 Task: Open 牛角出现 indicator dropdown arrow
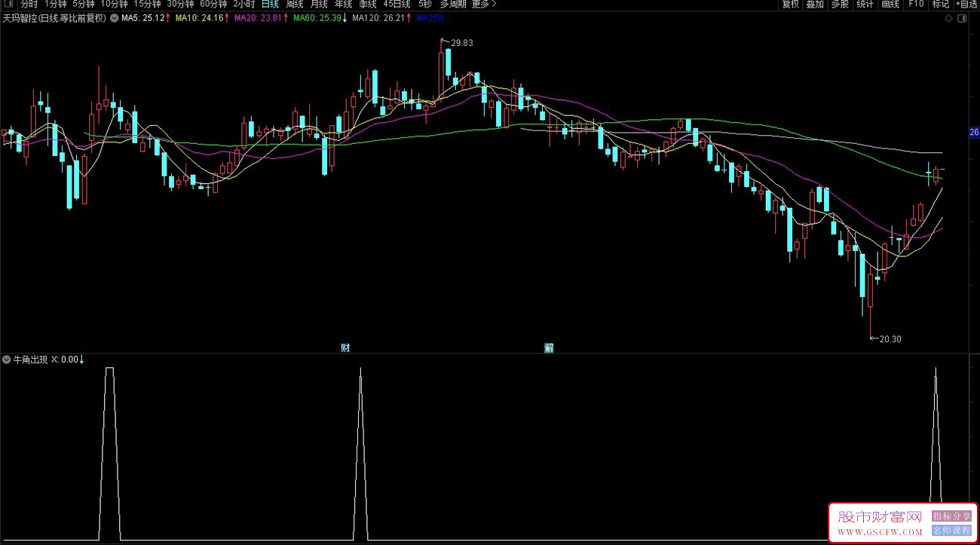(x=7, y=360)
